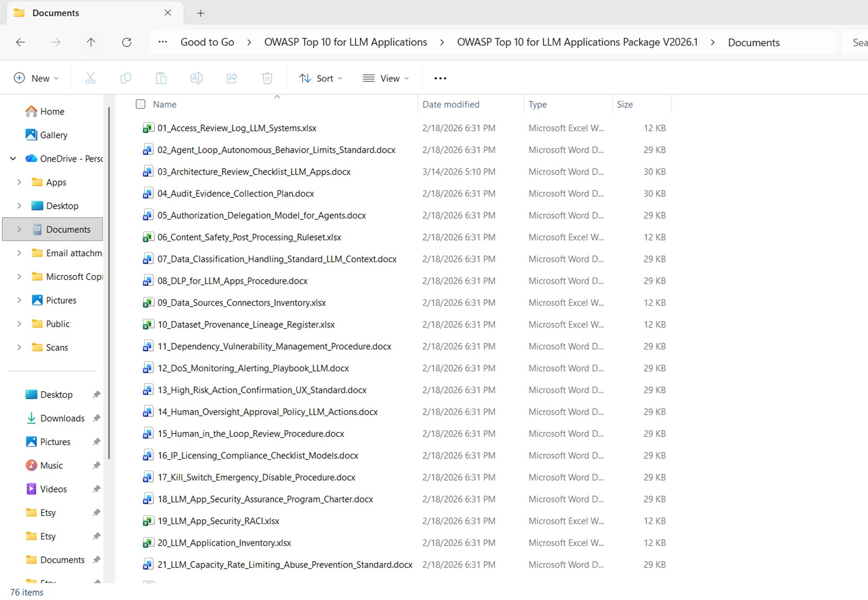This screenshot has height=600, width=868.
Task: Tick the select-all checkbox in the Name header
Action: point(140,104)
